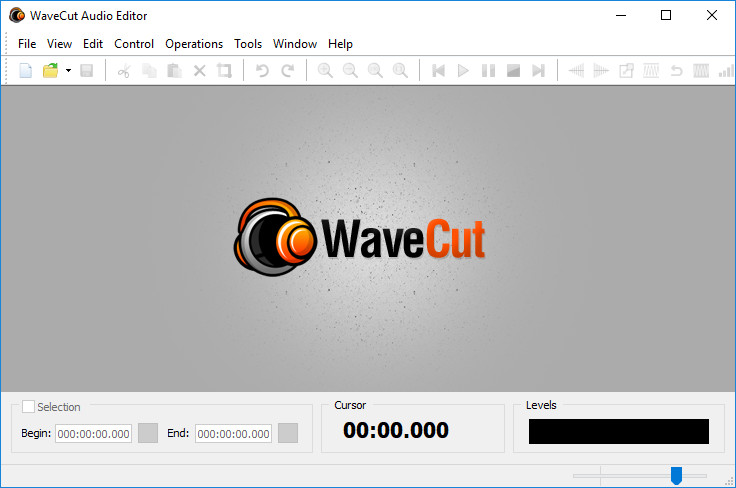Click the Copy icon in toolbar

[149, 71]
